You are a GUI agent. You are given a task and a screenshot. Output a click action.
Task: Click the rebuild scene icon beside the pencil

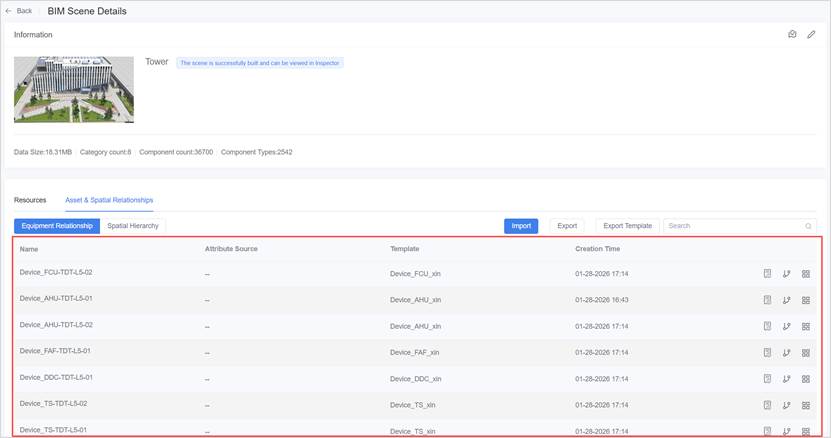[x=792, y=35]
